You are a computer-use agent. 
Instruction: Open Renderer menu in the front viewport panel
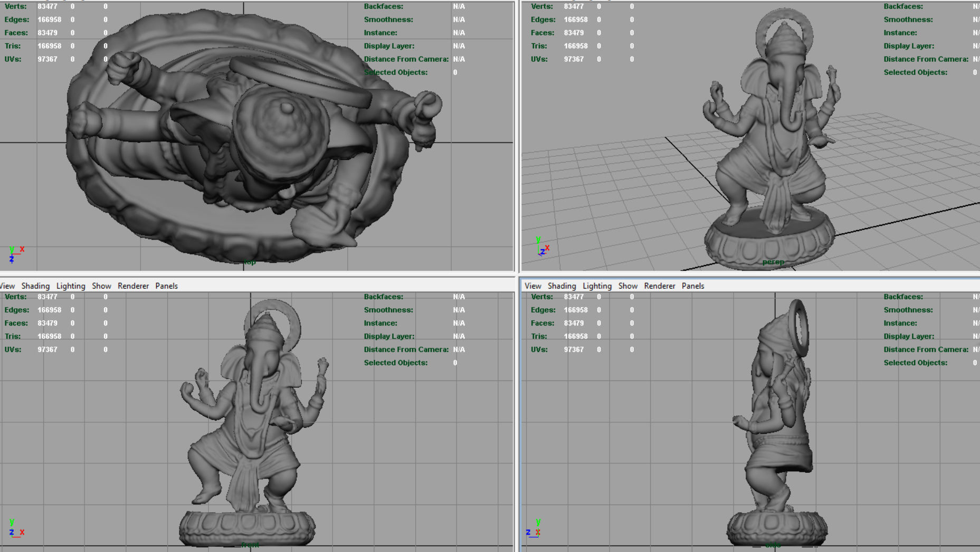tap(133, 285)
